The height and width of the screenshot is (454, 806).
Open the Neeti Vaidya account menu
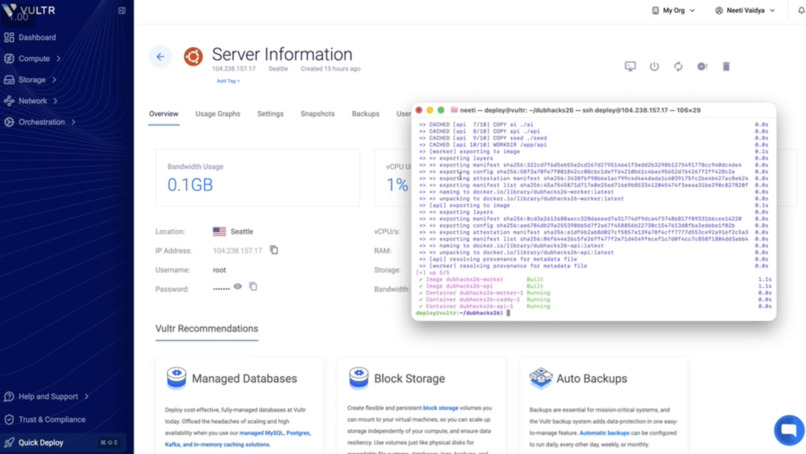tap(745, 10)
